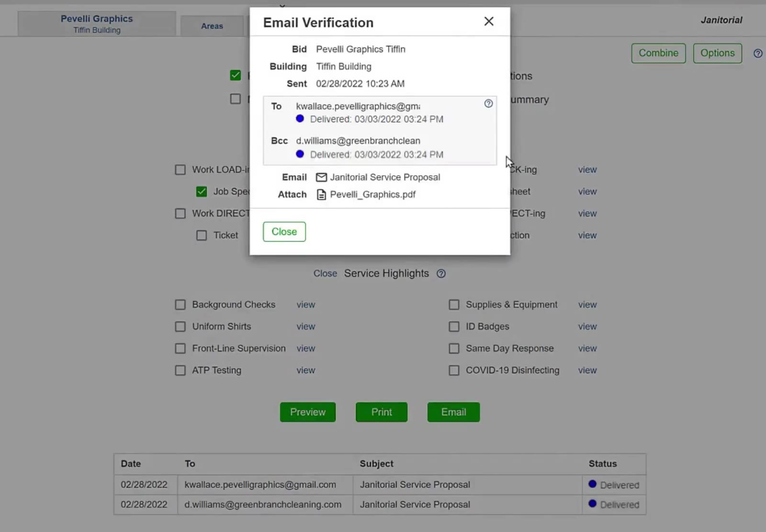The image size is (766, 532).
Task: Click status dot in d.williams table row
Action: 592,504
